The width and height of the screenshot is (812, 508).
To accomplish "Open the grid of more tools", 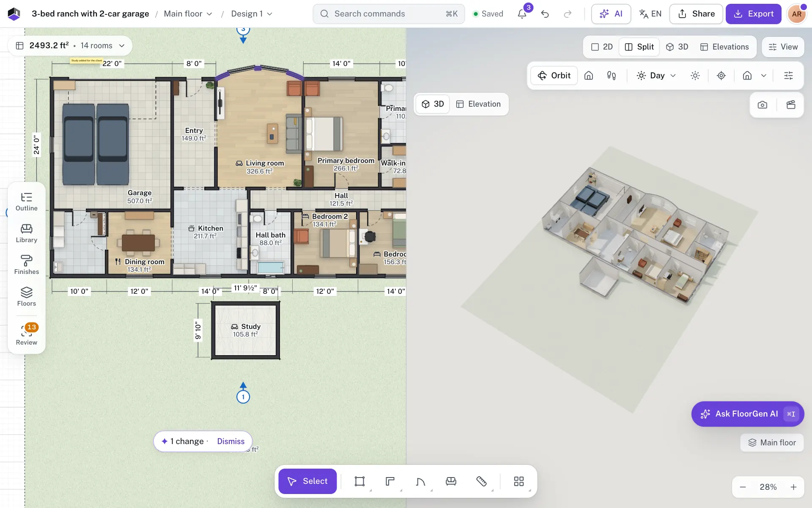I will [519, 481].
